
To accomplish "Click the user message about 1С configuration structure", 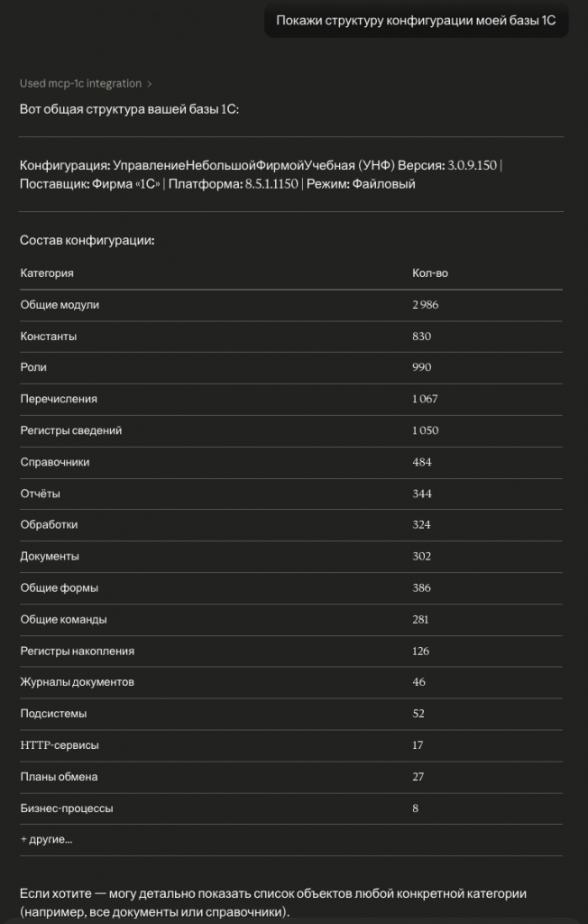I will (x=416, y=21).
